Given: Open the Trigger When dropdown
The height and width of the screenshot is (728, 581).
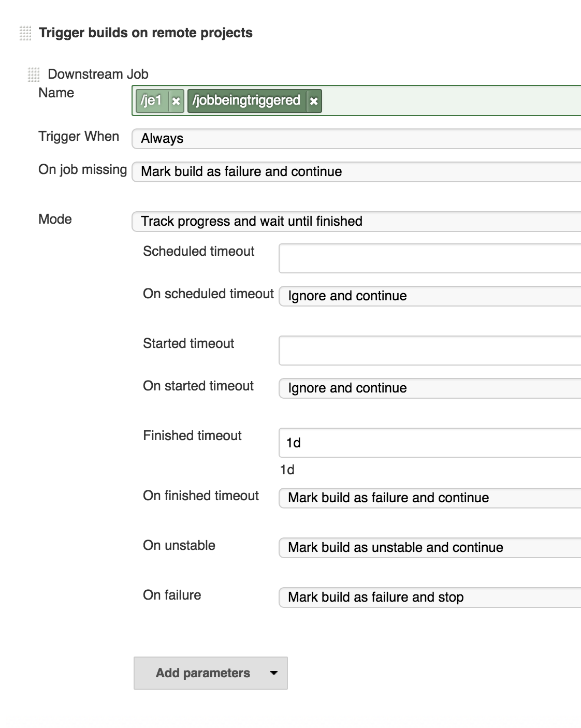Looking at the screenshot, I should (x=356, y=139).
